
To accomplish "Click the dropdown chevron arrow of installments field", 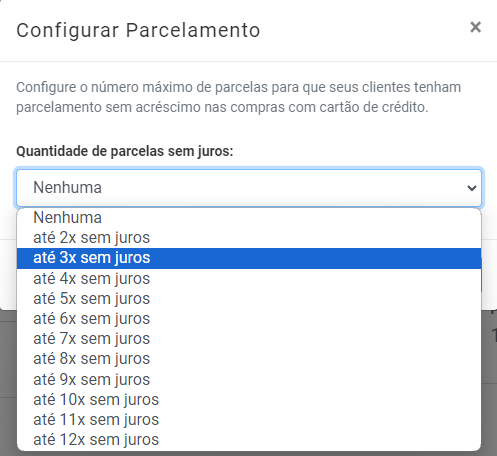I will (472, 188).
